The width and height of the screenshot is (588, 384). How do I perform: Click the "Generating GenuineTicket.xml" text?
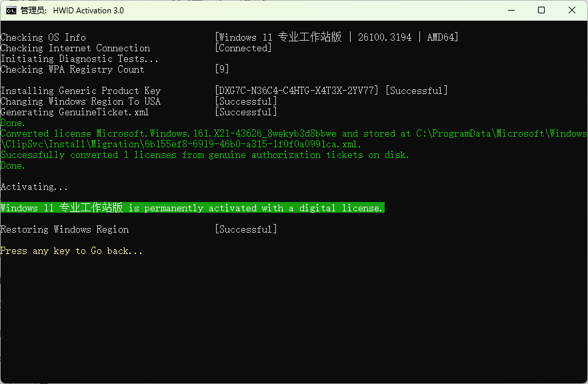pos(75,112)
